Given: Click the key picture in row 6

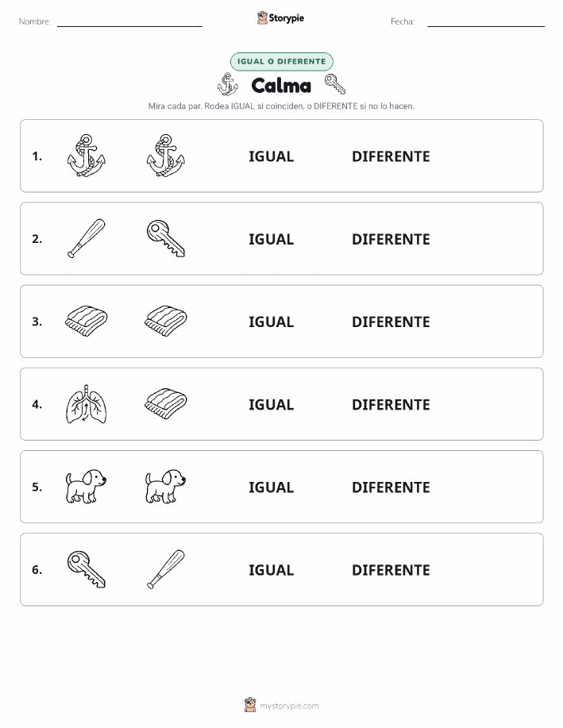Looking at the screenshot, I should click(x=87, y=569).
